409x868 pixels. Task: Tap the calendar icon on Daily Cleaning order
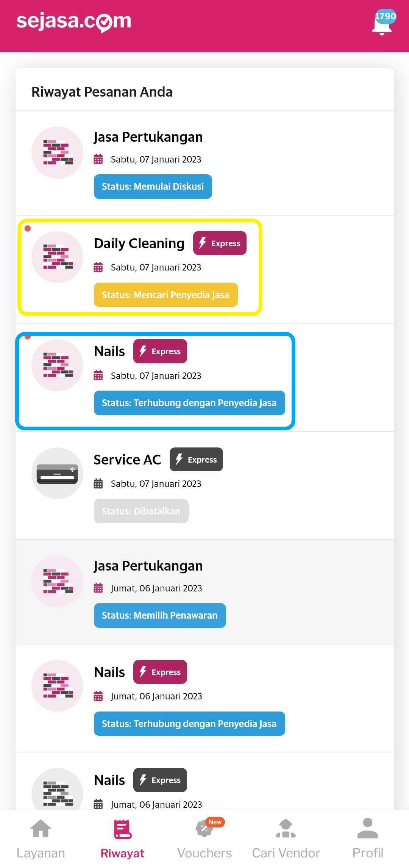(98, 267)
